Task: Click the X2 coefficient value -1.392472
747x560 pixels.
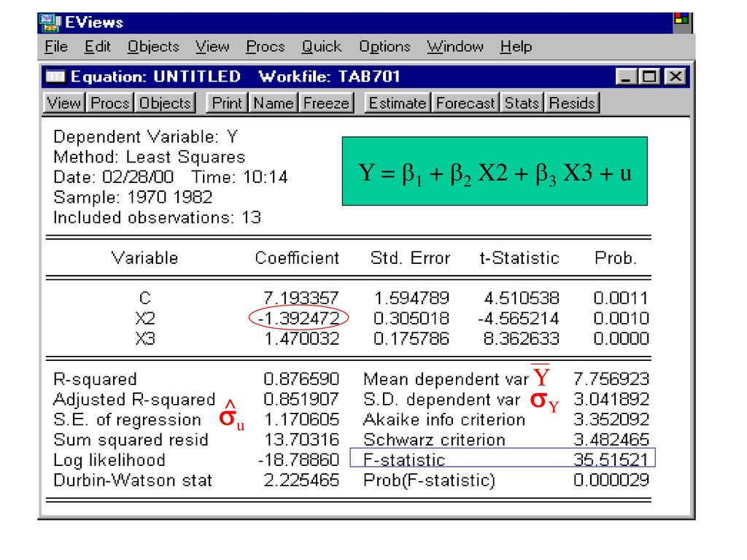Action: (x=298, y=318)
